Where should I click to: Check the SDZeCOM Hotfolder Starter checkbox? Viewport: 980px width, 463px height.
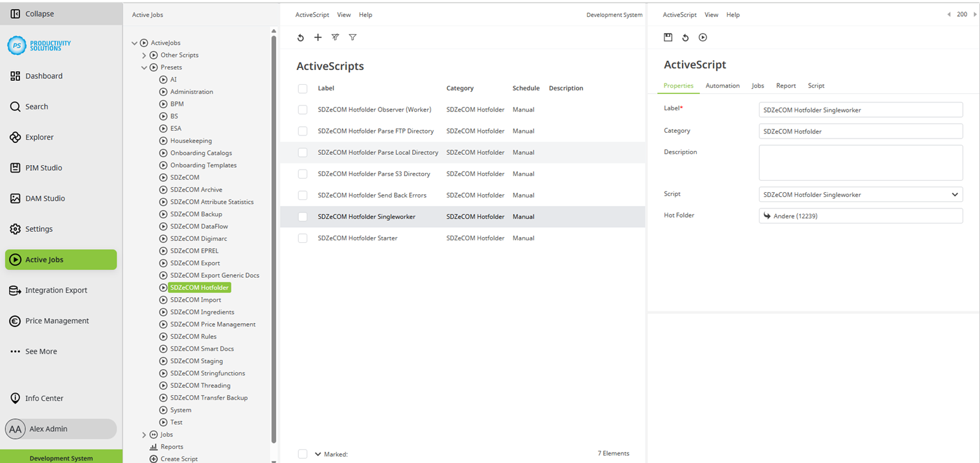click(302, 238)
